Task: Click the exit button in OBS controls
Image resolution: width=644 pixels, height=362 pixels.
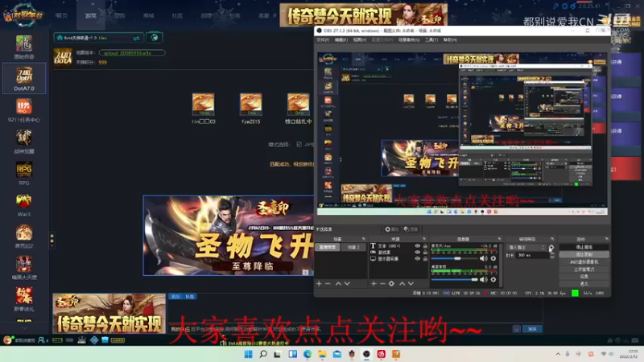Action: point(584,284)
